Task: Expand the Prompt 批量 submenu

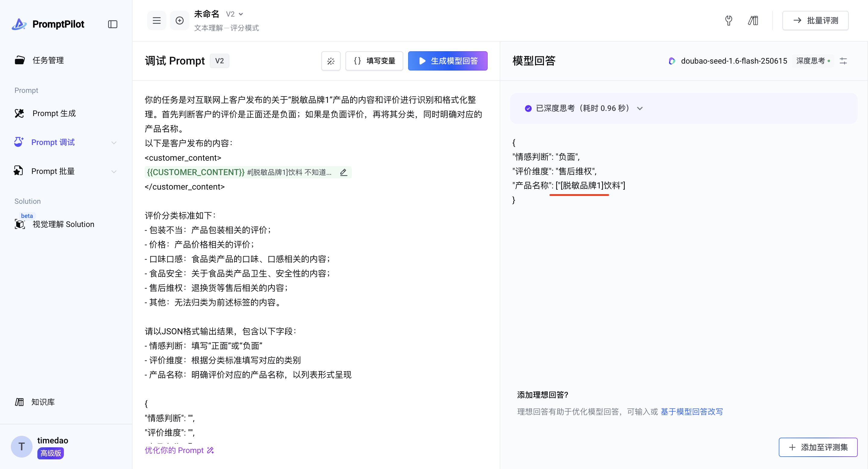Action: pos(114,172)
